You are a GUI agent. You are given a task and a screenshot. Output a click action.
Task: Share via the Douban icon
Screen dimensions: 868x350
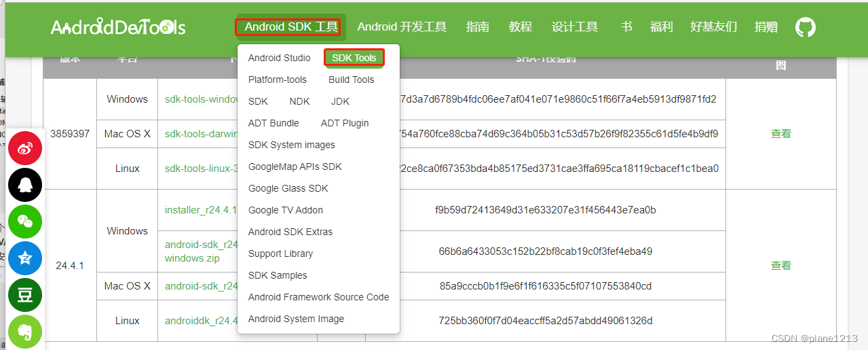point(25,295)
